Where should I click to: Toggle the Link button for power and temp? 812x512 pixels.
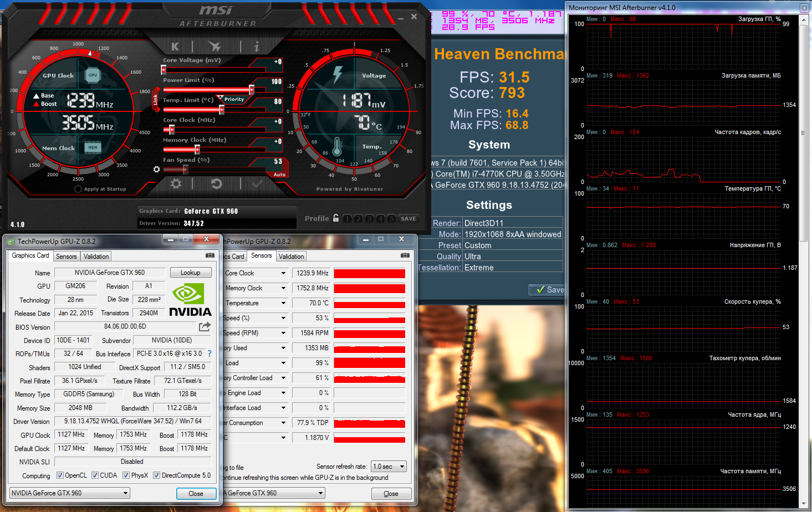155,100
